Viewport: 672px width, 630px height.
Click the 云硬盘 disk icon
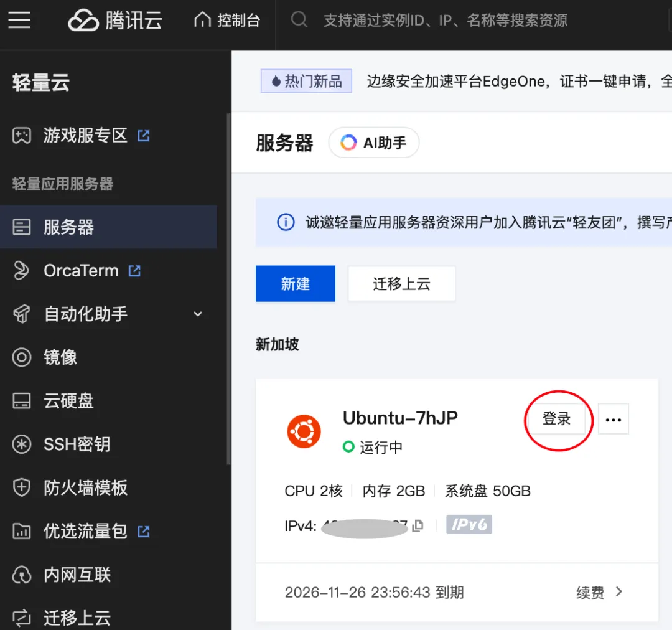[x=21, y=401]
